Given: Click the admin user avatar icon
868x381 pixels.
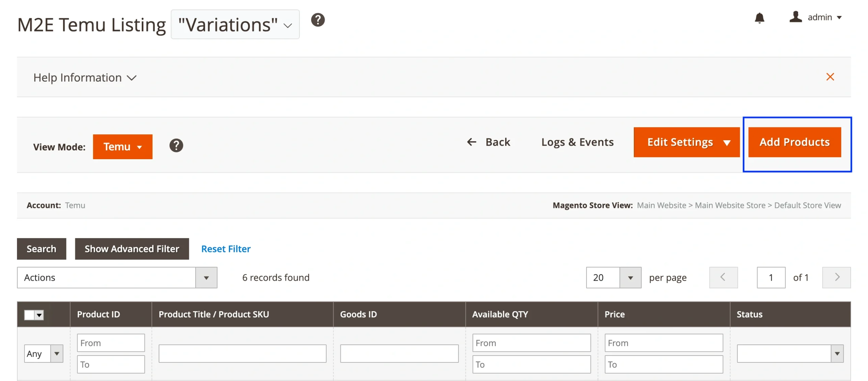Looking at the screenshot, I should click(x=795, y=17).
